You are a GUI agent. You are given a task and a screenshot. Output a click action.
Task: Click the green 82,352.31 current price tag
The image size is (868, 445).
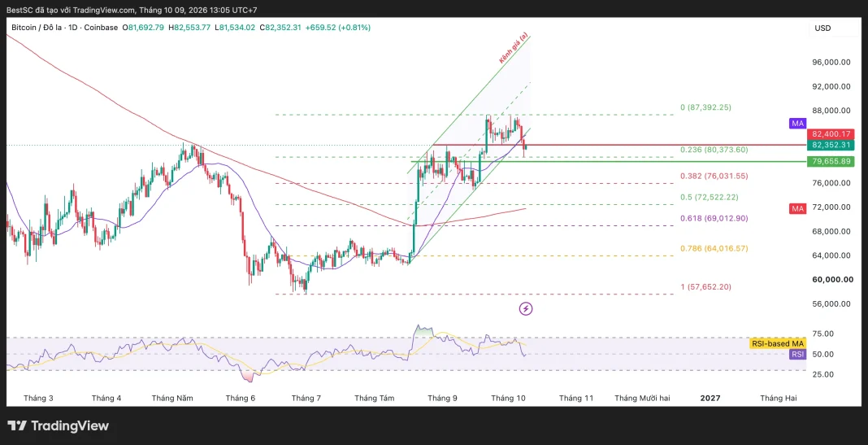pos(831,145)
